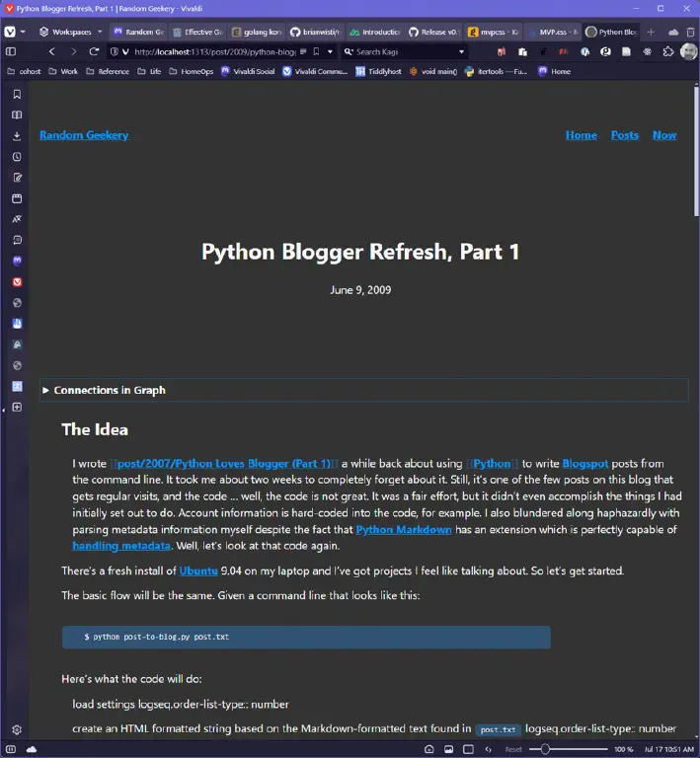This screenshot has height=758, width=700.
Task: Open the Random Geekery site link
Action: (x=84, y=135)
